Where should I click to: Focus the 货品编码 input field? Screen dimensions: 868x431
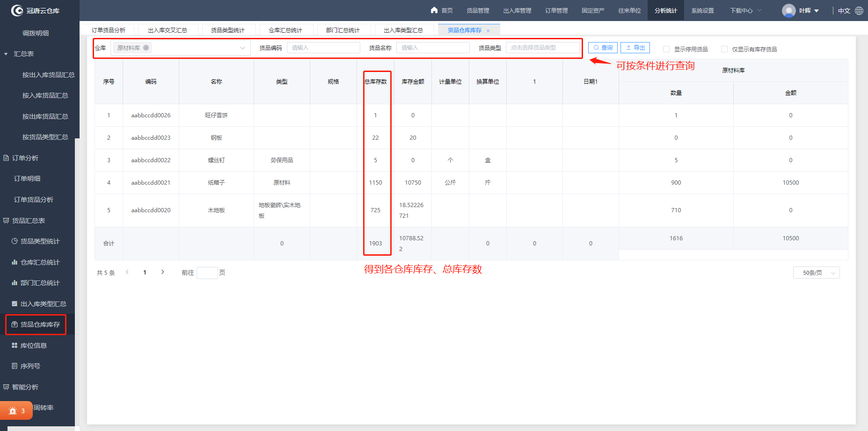[x=323, y=48]
